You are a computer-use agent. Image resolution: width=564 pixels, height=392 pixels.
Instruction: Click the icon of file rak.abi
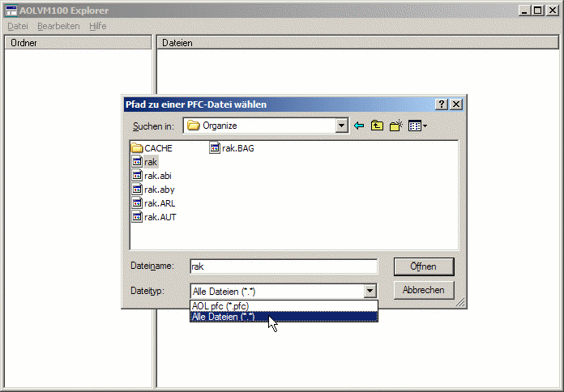137,176
